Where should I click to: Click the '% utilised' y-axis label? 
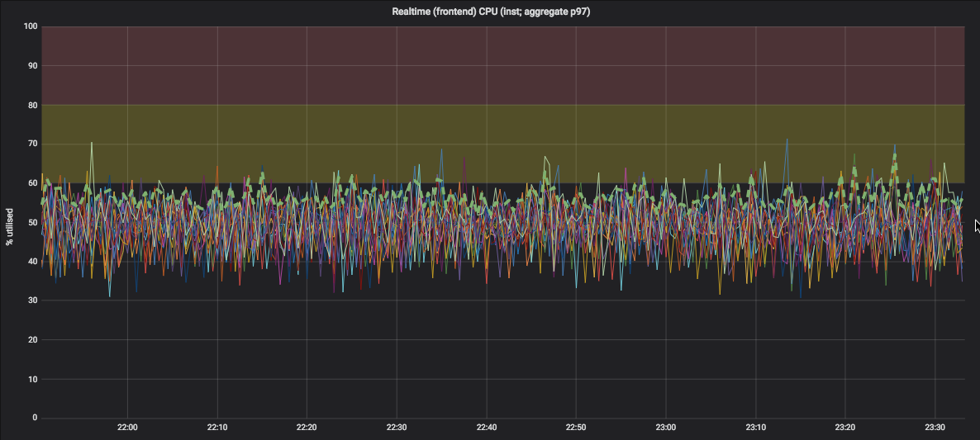9,227
